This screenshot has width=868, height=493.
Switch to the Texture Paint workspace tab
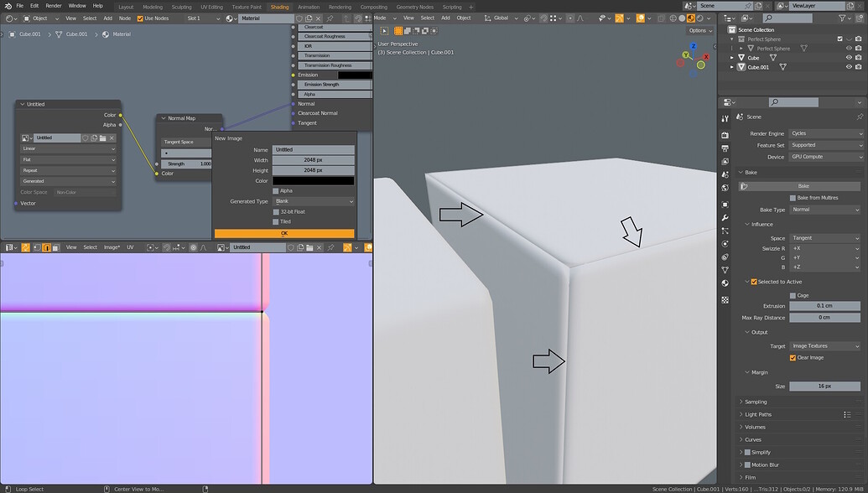click(247, 8)
